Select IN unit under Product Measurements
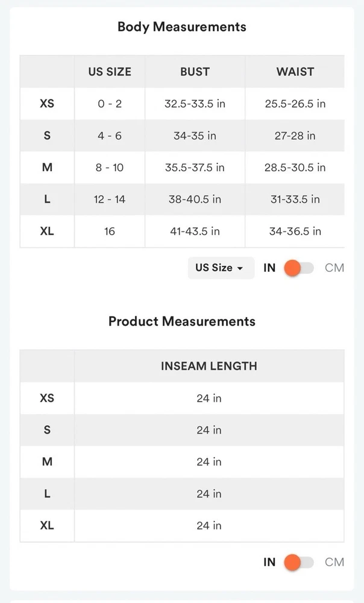Image resolution: width=364 pixels, height=603 pixels. 269,563
